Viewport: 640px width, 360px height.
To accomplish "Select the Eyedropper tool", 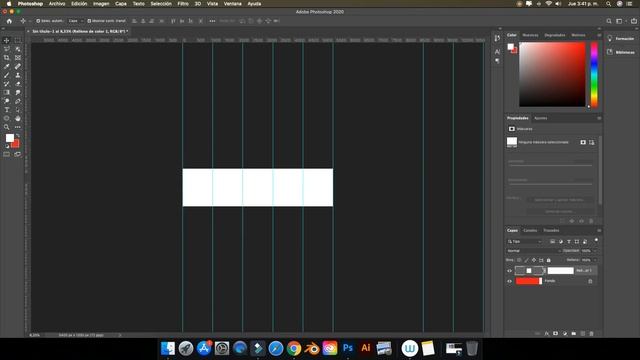I will 7,66.
